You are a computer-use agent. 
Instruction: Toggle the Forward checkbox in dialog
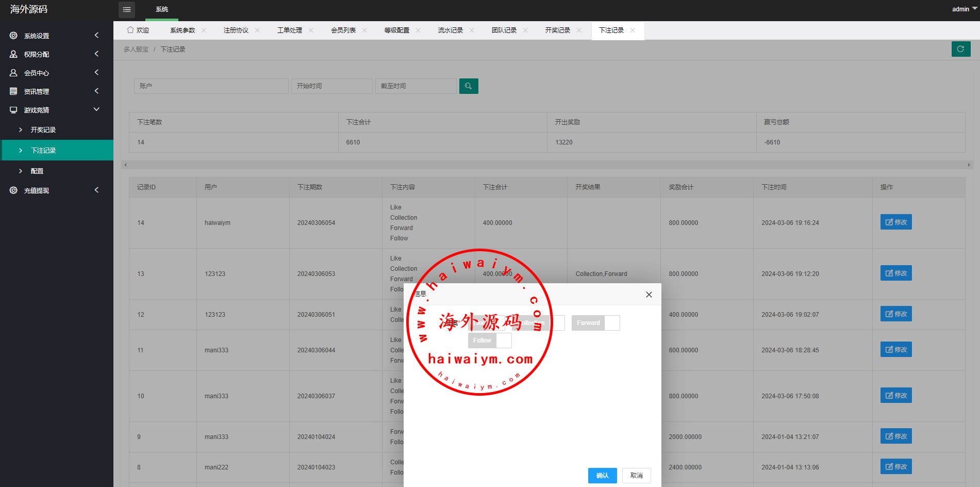pyautogui.click(x=595, y=323)
